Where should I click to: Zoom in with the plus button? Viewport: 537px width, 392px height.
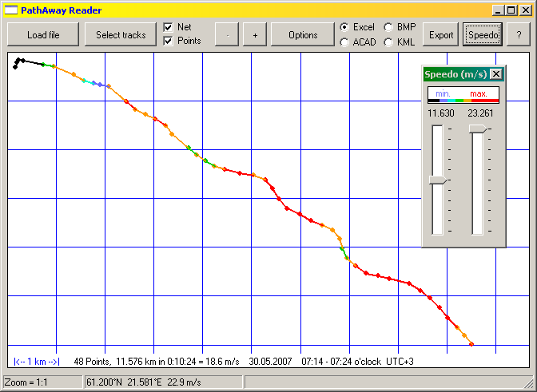pos(255,35)
